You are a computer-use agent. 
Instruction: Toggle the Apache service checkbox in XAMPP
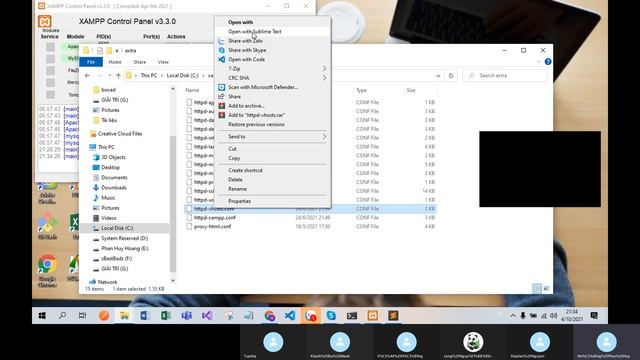click(x=50, y=47)
